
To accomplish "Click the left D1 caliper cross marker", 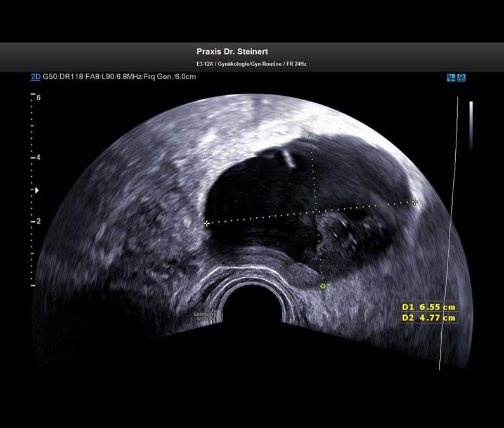I will 207,223.
